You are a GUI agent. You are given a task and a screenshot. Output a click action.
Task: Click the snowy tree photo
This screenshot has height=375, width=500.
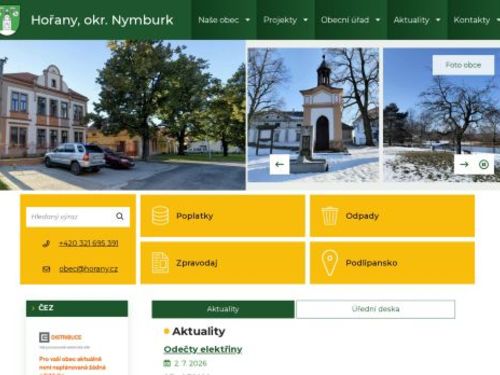(442, 115)
